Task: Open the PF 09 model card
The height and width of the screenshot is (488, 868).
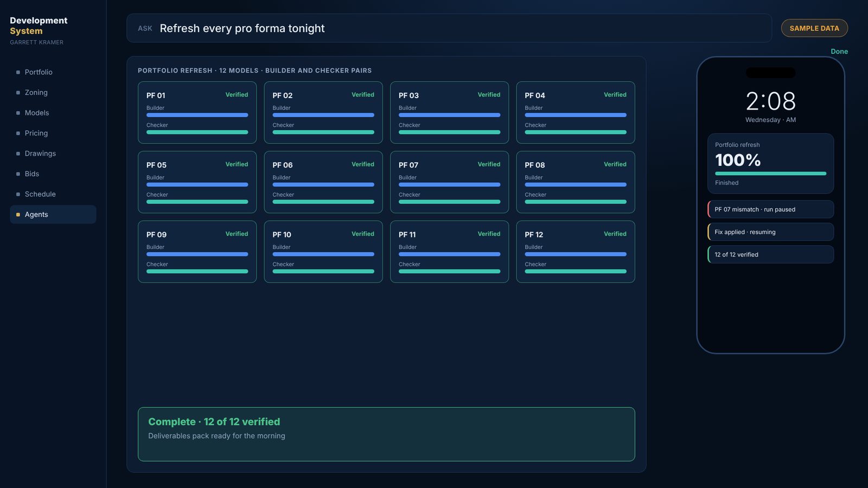Action: coord(197,252)
